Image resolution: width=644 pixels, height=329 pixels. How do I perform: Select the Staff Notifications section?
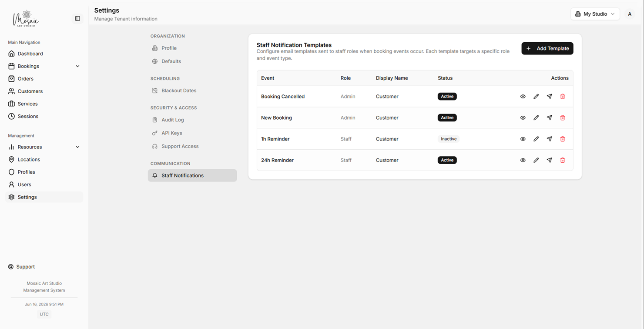[x=192, y=176]
